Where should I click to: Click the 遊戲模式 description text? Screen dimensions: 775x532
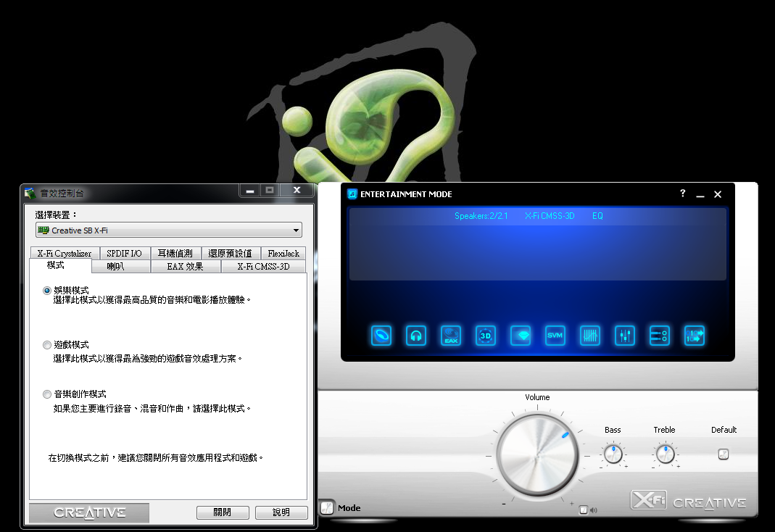pos(147,359)
